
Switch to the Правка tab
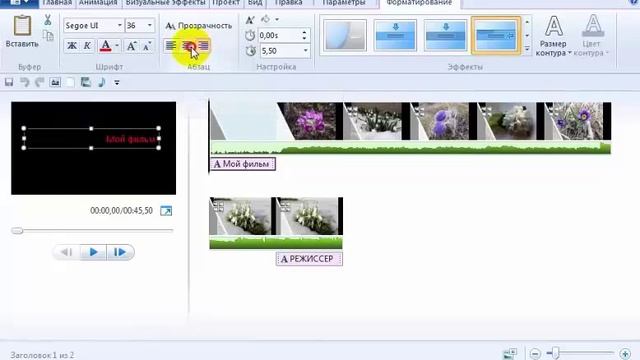[288, 3]
